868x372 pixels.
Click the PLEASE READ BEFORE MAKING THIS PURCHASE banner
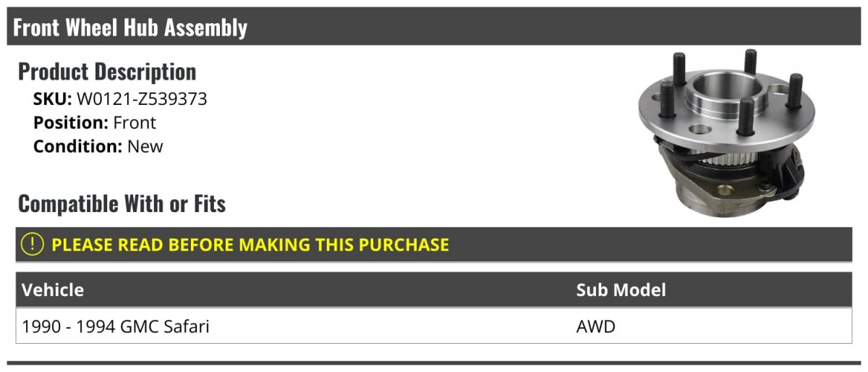(x=434, y=245)
